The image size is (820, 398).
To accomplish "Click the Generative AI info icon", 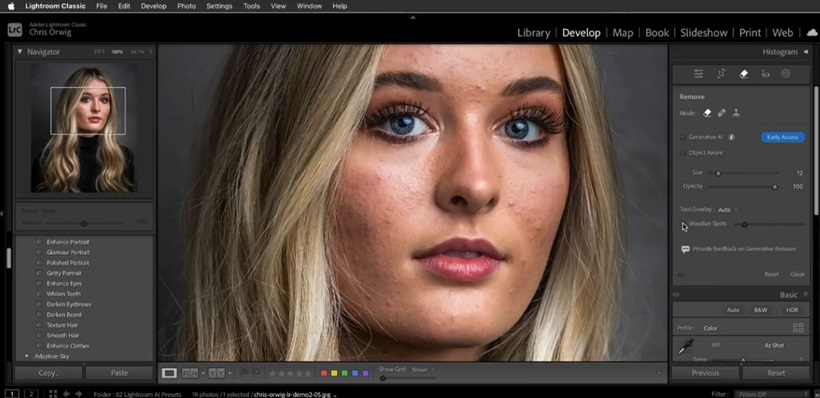I will pos(731,137).
